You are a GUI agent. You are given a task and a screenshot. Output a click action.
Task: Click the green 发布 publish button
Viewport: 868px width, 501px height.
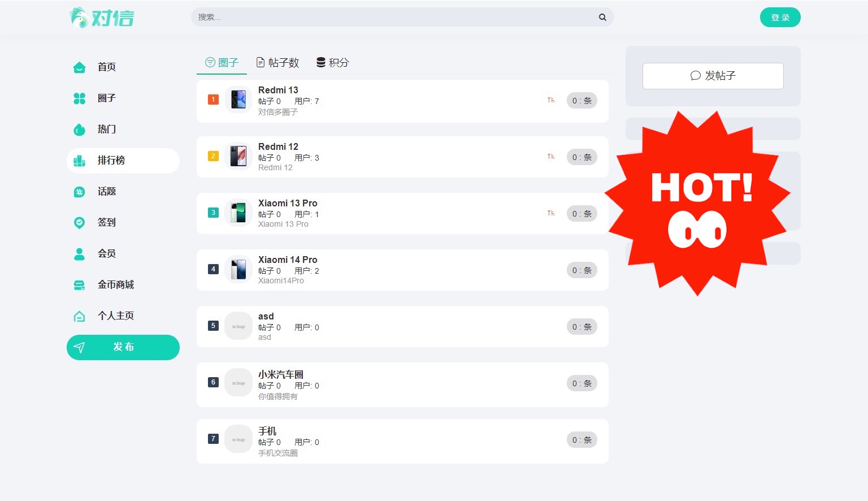[123, 347]
